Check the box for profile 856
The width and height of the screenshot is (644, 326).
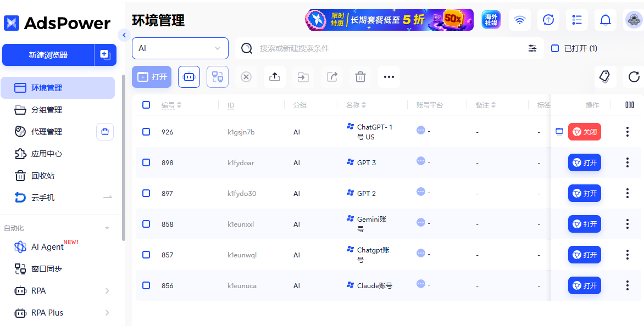pyautogui.click(x=146, y=285)
